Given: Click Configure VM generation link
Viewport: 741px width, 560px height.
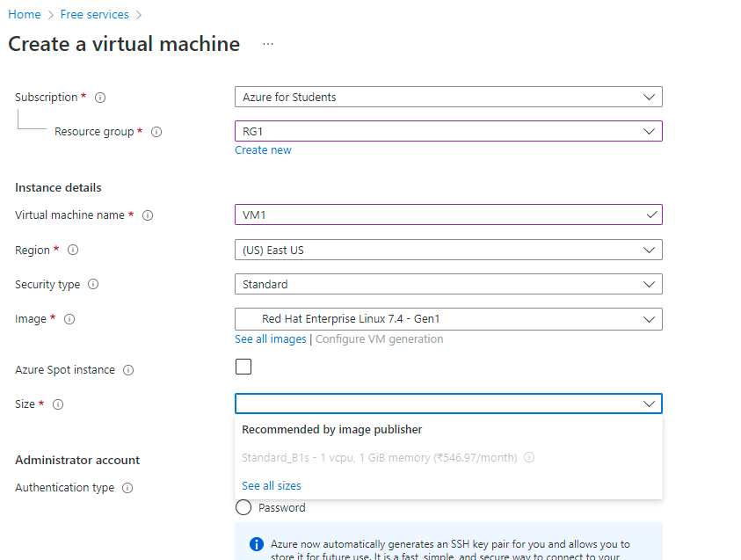Looking at the screenshot, I should 379,338.
